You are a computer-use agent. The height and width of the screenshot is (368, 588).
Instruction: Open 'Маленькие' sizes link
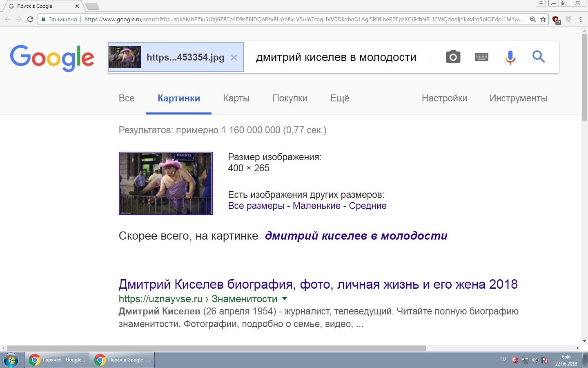tap(316, 206)
